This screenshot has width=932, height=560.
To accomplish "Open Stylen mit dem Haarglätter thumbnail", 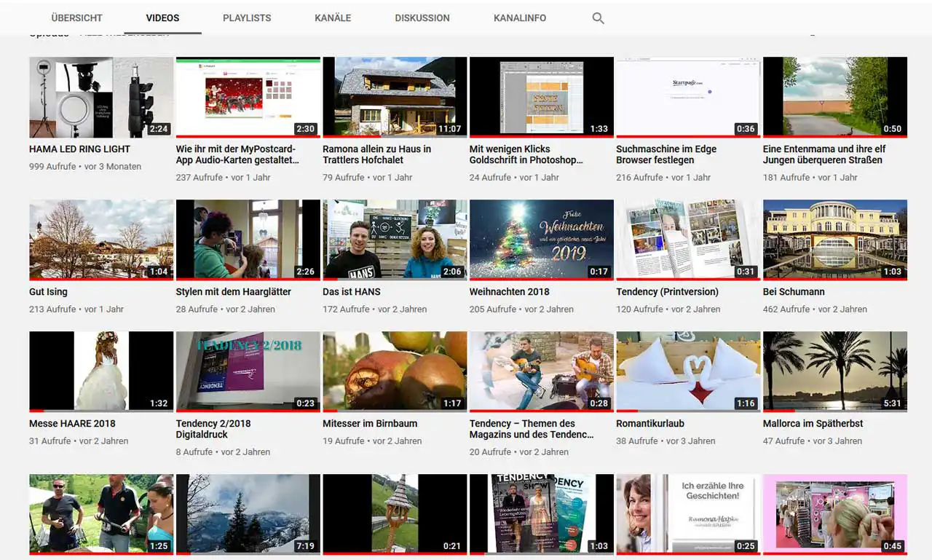I will pyautogui.click(x=248, y=240).
